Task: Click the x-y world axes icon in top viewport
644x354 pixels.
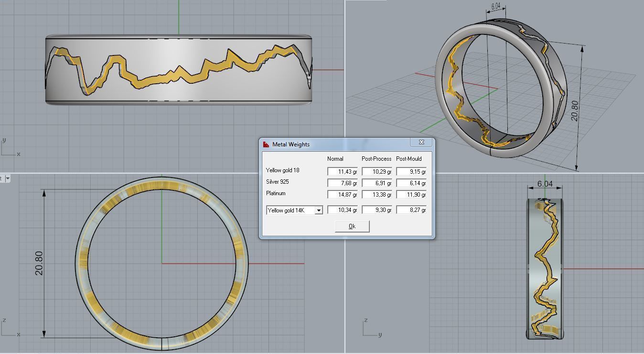Action: [x=10, y=148]
